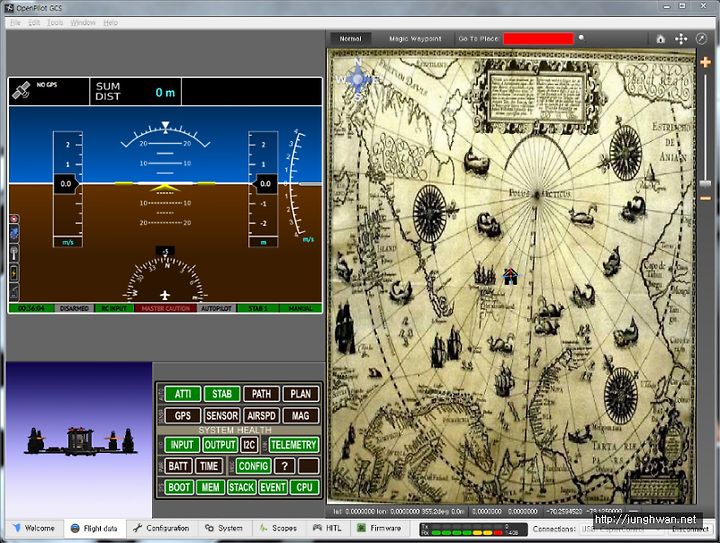Click the home icon in map toolbar
Image resolution: width=720 pixels, height=543 pixels.
(x=660, y=39)
